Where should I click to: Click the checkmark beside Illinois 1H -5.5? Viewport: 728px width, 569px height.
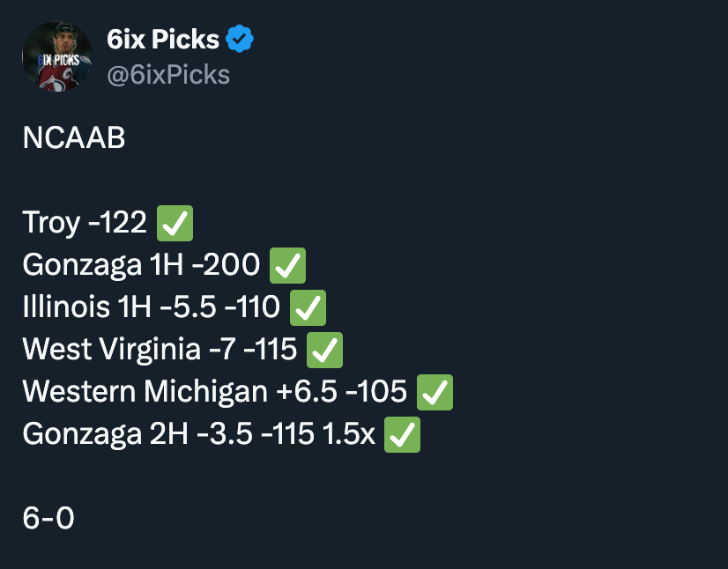[308, 307]
